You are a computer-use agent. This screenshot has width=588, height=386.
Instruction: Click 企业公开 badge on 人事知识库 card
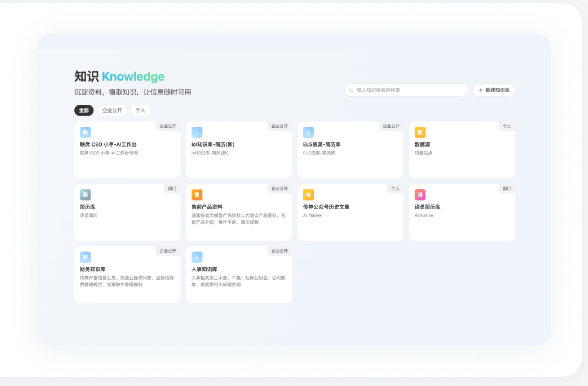coord(279,251)
